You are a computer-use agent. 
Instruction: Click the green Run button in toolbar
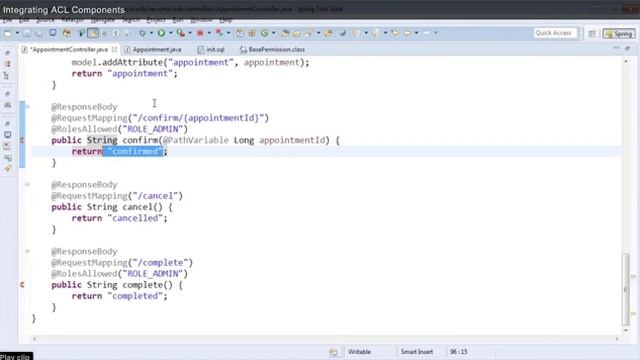pos(162,33)
